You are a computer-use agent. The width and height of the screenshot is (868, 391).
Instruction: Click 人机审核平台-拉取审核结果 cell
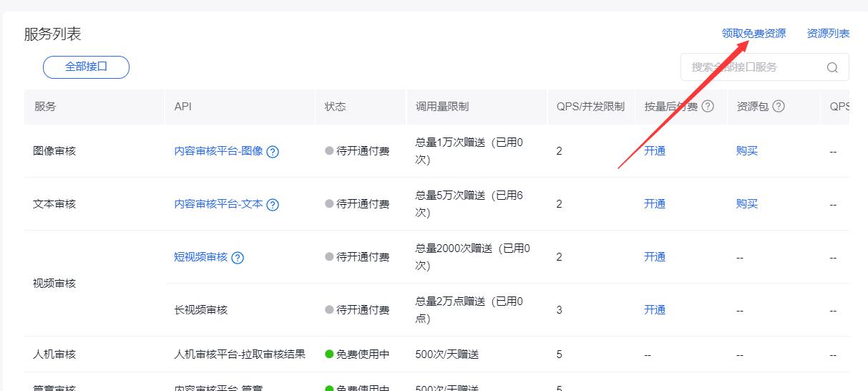point(240,354)
